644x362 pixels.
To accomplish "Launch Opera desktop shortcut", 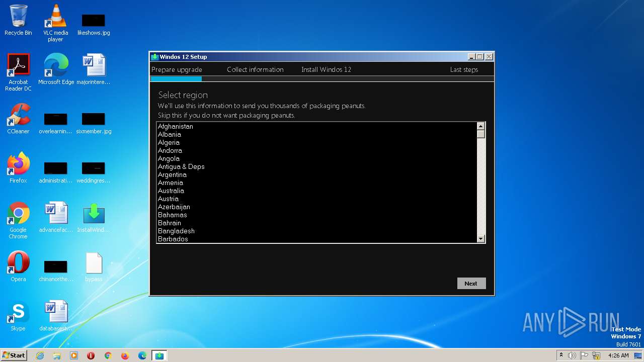I will [x=18, y=266].
